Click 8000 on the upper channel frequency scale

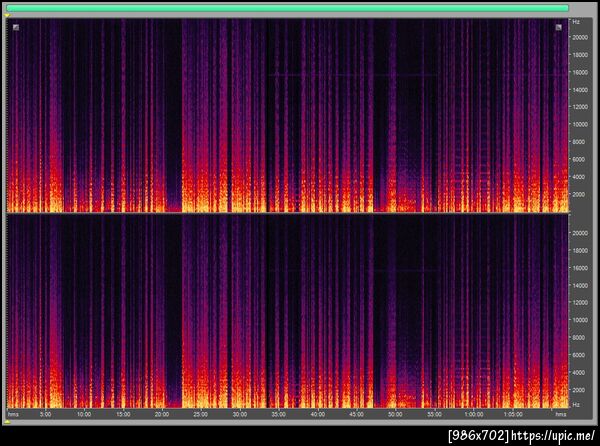(580, 142)
